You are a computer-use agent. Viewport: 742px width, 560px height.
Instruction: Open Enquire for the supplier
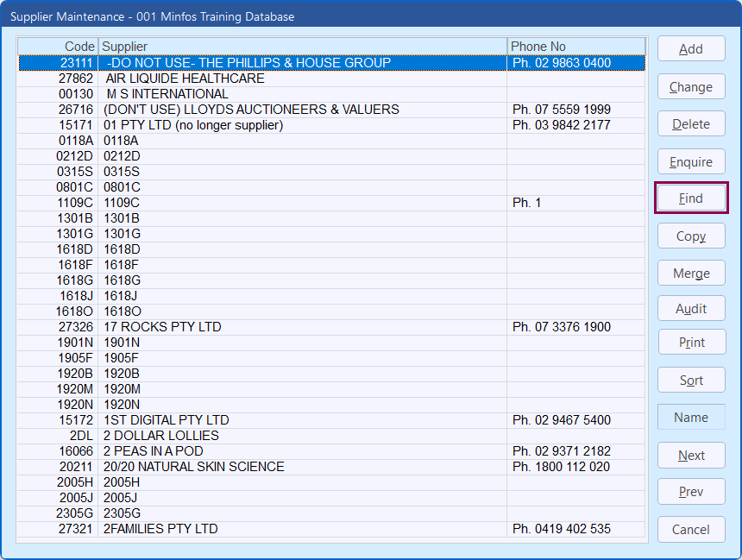(x=691, y=162)
